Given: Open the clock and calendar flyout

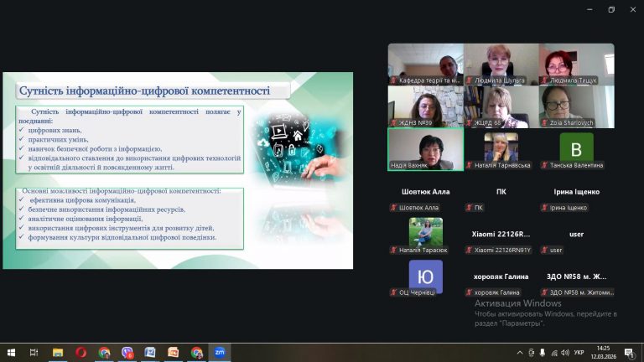Looking at the screenshot, I should pyautogui.click(x=604, y=353).
